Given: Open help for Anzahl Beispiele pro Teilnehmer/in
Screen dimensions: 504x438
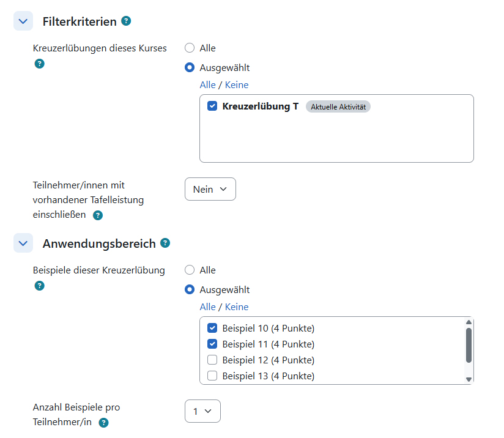Looking at the screenshot, I should click(x=103, y=423).
